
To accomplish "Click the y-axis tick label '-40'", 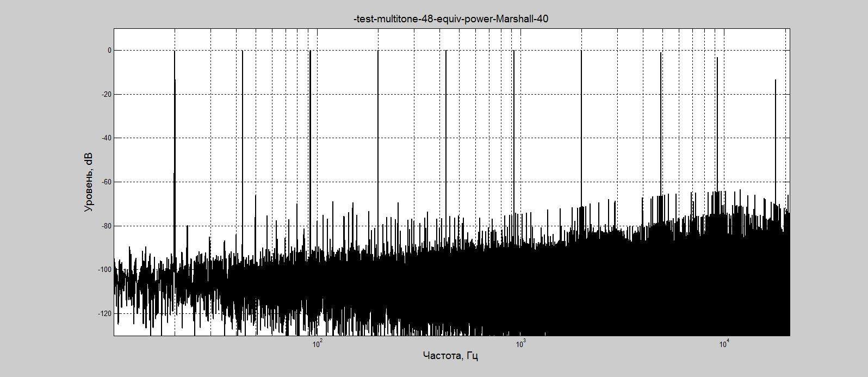I will click(x=107, y=138).
